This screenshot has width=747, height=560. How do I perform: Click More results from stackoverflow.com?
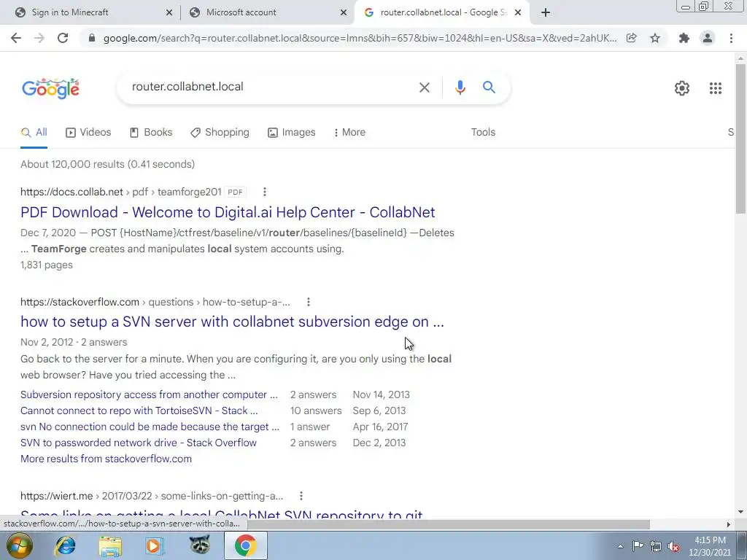(107, 459)
